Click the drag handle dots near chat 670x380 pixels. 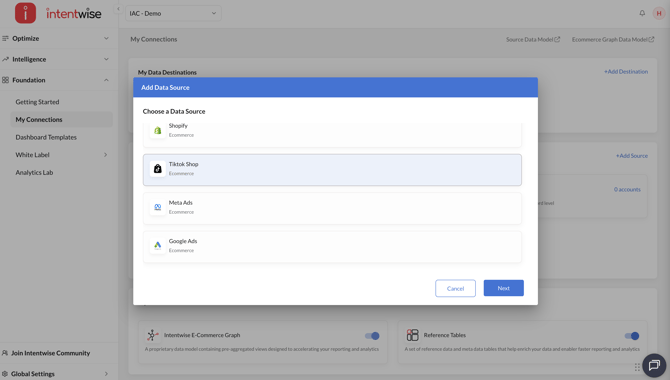[x=637, y=367]
